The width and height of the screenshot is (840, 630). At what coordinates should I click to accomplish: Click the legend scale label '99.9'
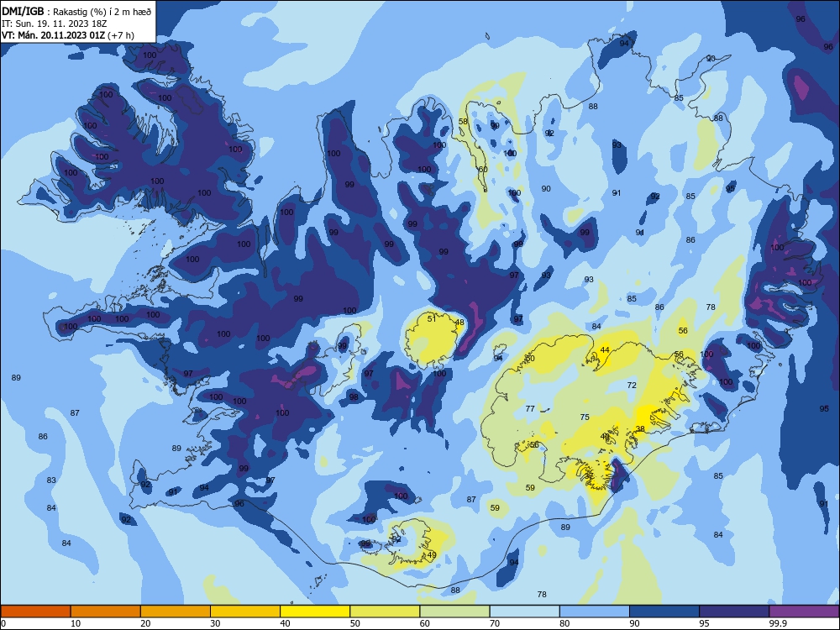777,623
